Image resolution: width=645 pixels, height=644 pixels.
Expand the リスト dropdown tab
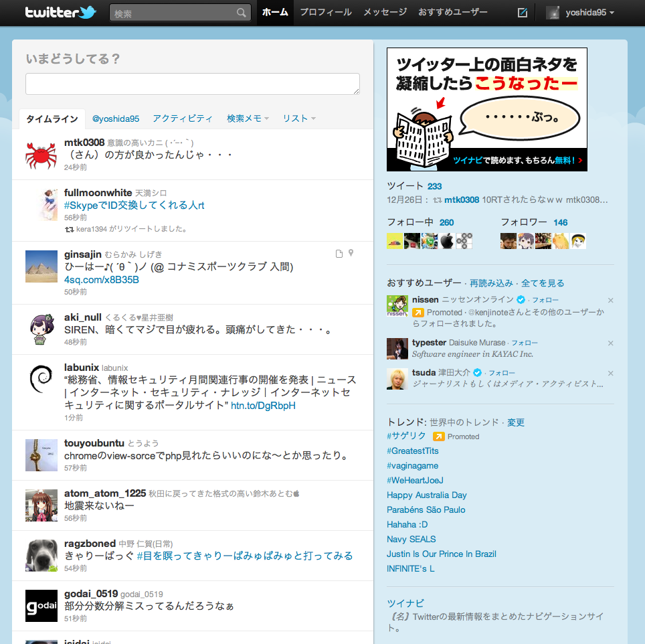298,118
